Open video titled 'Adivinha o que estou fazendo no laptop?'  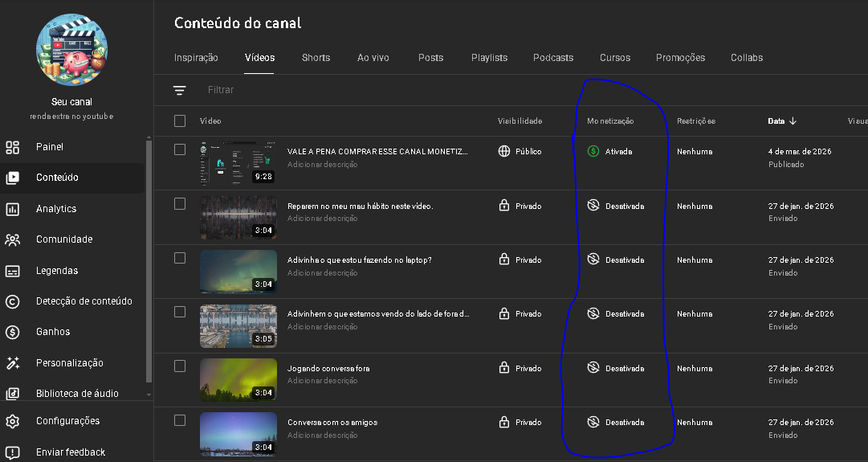pyautogui.click(x=360, y=260)
